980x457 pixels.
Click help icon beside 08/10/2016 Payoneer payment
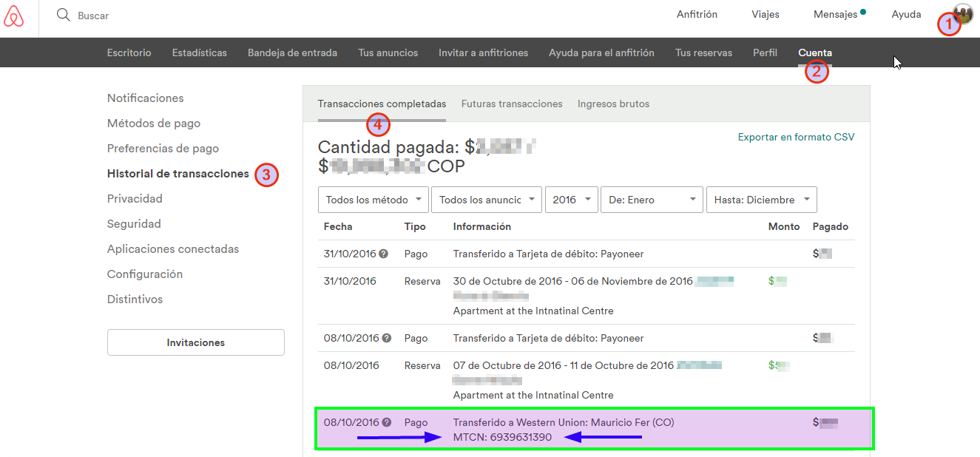point(385,338)
